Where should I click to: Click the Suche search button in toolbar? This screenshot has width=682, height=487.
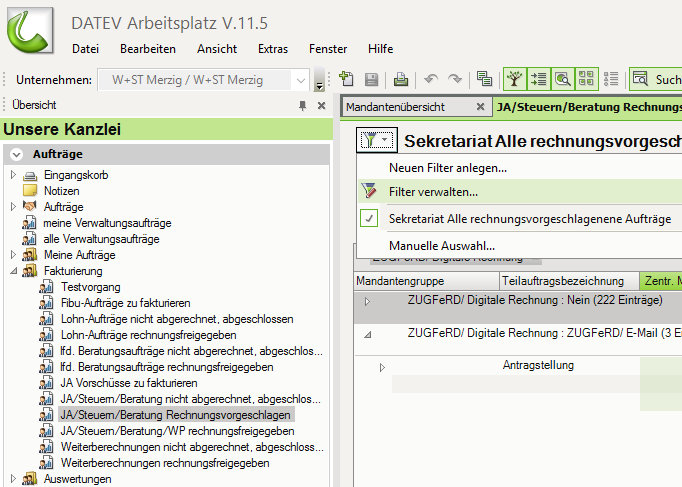click(656, 79)
